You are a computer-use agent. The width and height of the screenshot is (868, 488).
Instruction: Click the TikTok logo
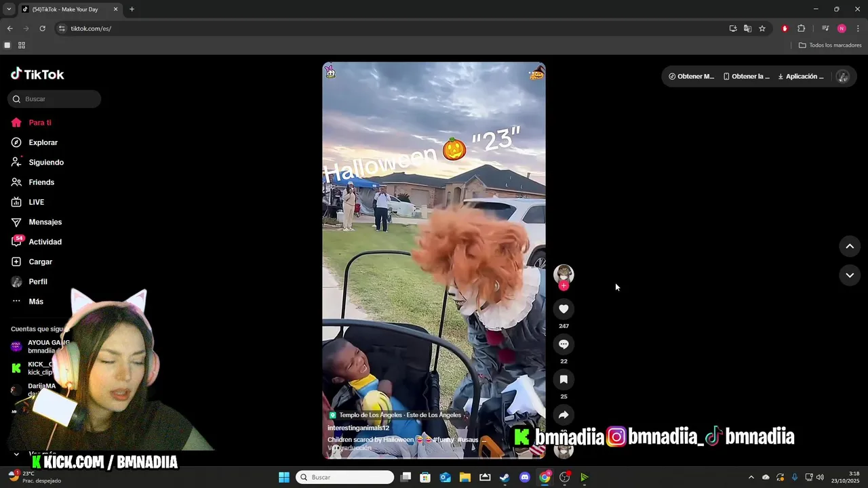pos(37,74)
